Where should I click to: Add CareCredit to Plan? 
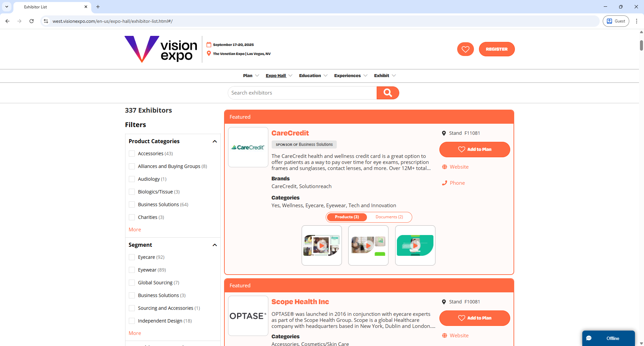(475, 149)
